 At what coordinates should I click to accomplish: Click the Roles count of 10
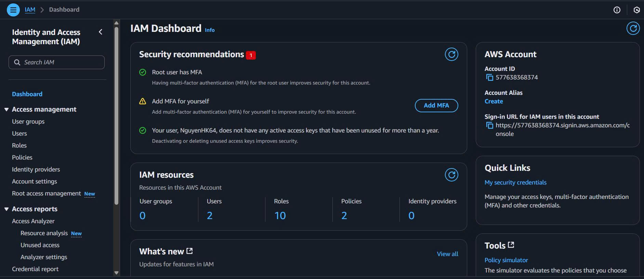pos(280,216)
